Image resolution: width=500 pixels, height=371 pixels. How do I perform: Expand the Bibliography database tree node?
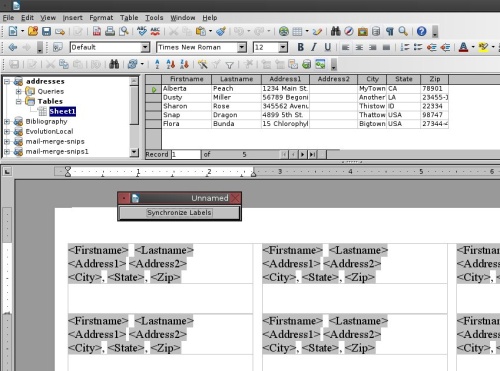(x=7, y=122)
